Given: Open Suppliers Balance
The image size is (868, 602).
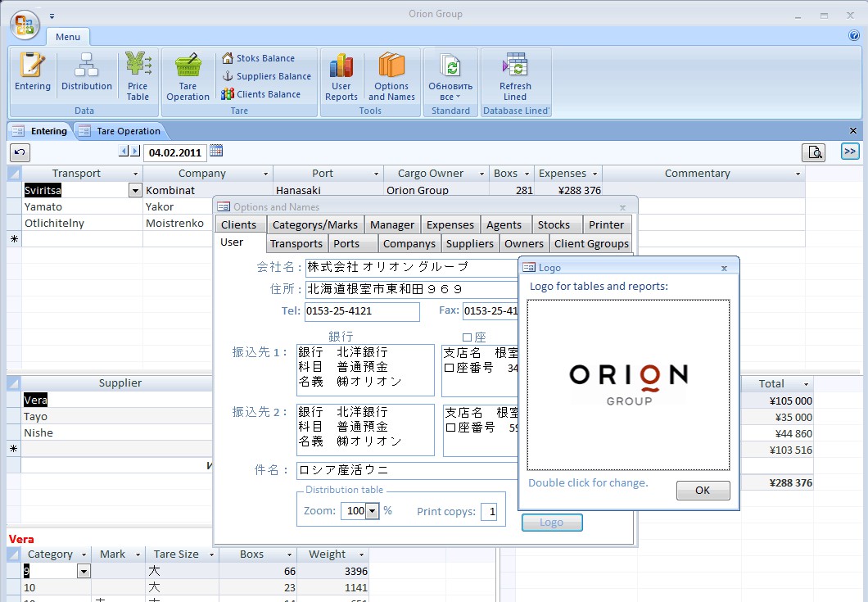Looking at the screenshot, I should pos(267,76).
